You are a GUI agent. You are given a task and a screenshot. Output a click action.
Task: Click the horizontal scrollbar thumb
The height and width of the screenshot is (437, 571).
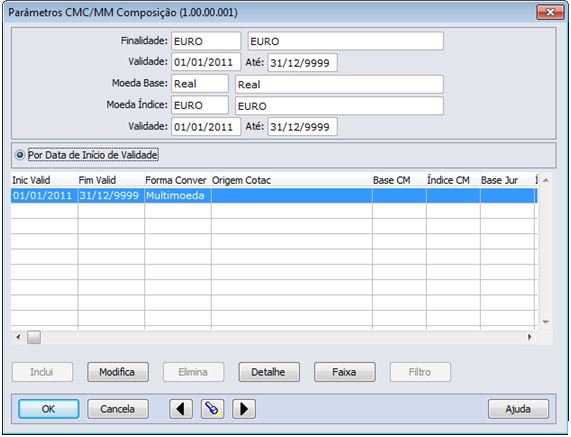click(34, 337)
